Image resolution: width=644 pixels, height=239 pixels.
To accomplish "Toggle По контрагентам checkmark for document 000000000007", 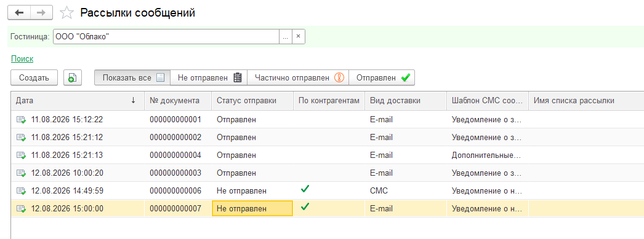I will point(305,206).
